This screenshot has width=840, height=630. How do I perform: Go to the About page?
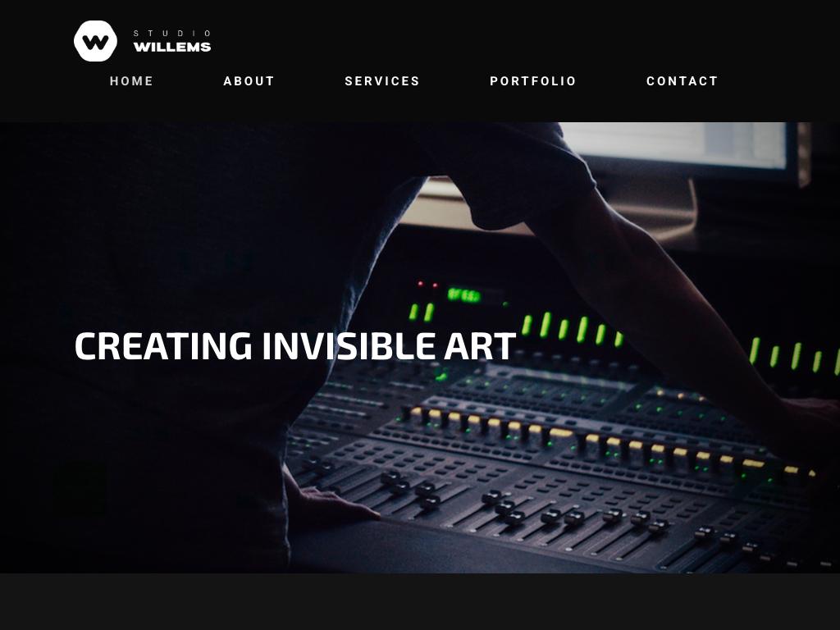pyautogui.click(x=249, y=81)
